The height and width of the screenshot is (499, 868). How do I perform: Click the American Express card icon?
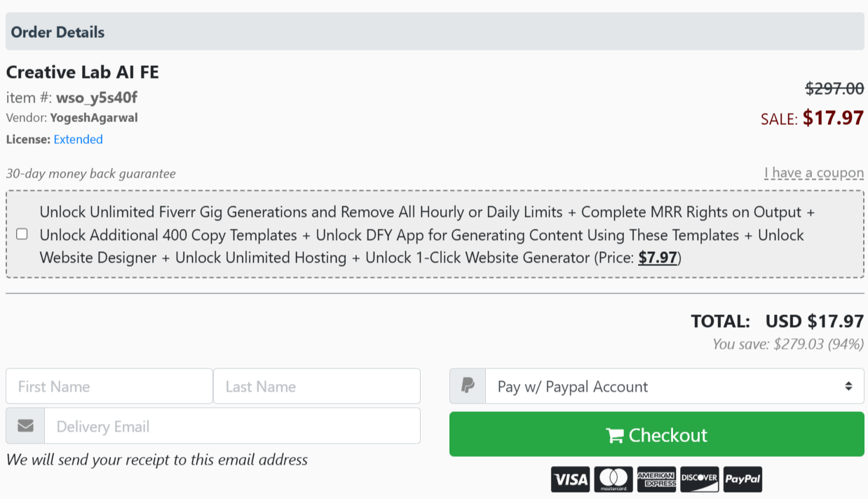point(656,479)
